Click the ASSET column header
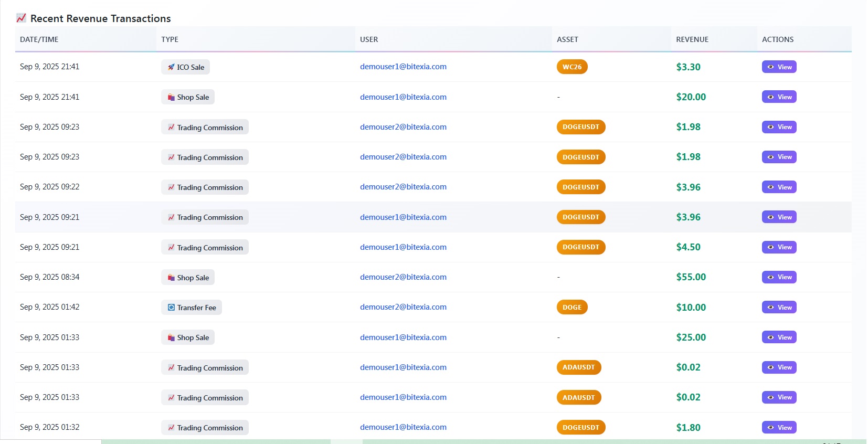Viewport: 868px width, 444px height. tap(567, 39)
